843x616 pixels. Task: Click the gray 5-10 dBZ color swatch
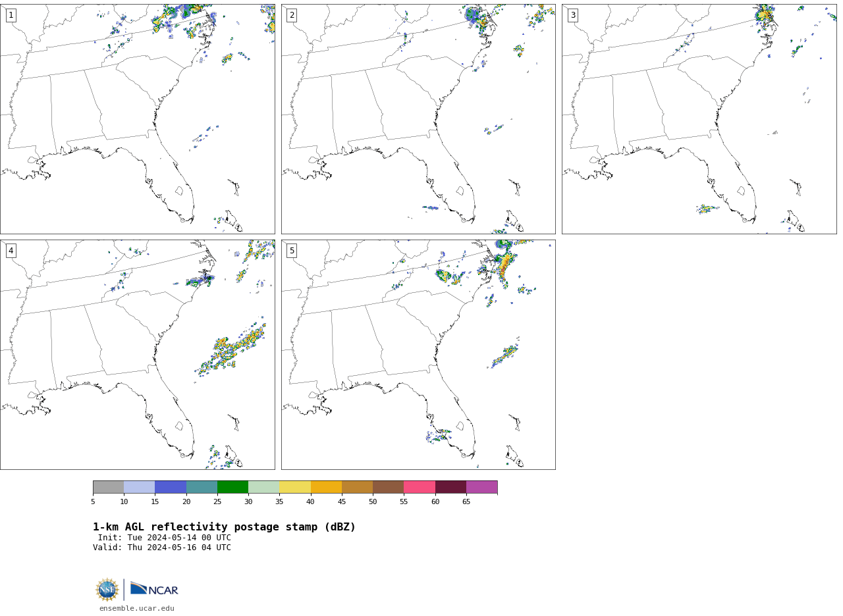pos(108,487)
